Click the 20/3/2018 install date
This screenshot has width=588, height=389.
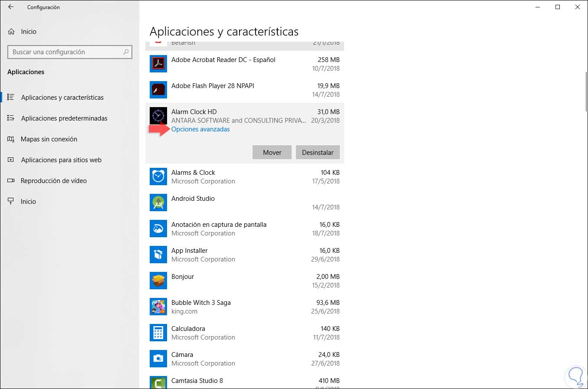click(x=325, y=121)
